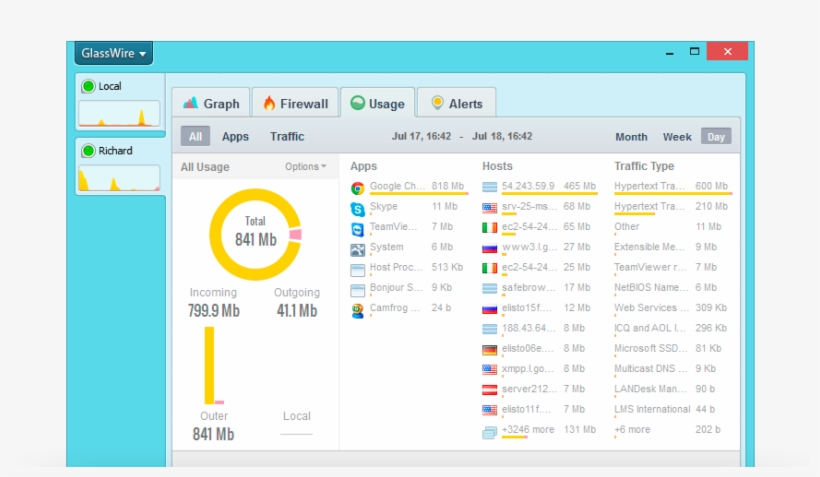Click the host icon beside 188.43.64 host
This screenshot has height=477, width=820.
click(489, 329)
